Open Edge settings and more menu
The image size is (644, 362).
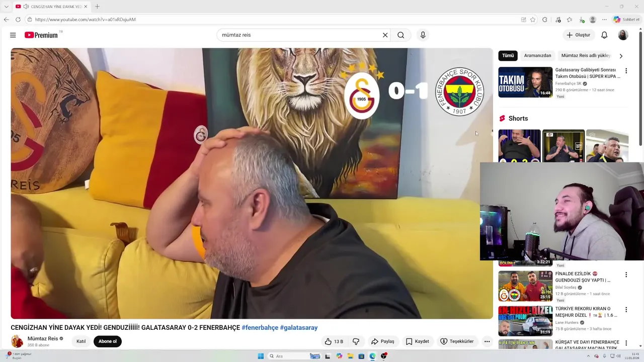click(605, 20)
